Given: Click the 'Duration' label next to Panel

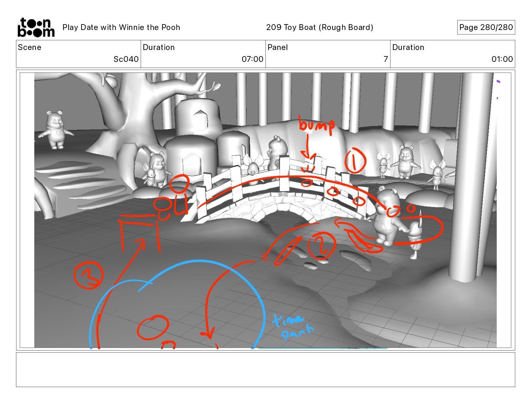Looking at the screenshot, I should tap(408, 47).
